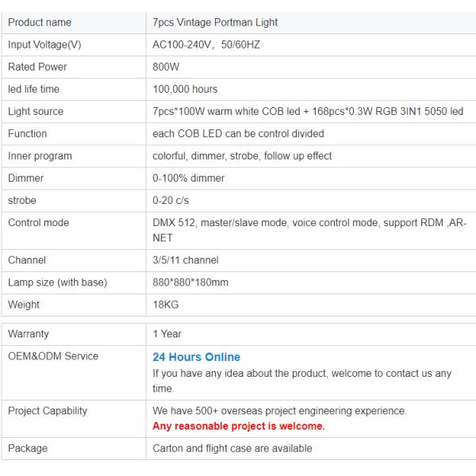
Task: Select the "100,000 hours" life time value
Action: (185, 89)
